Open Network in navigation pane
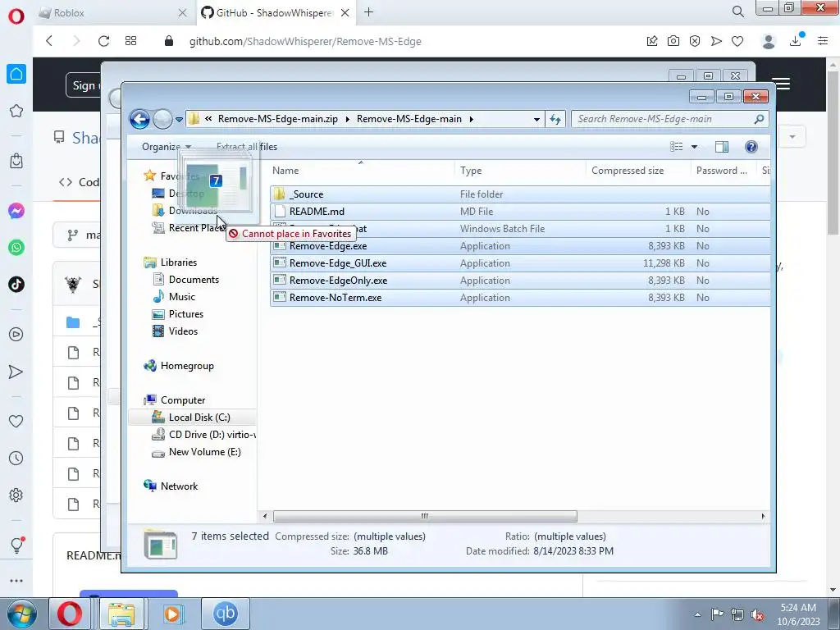 coord(179,486)
